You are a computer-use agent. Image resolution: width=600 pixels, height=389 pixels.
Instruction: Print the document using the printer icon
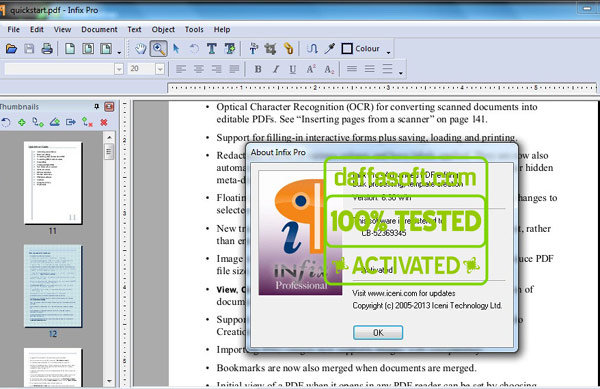point(47,49)
